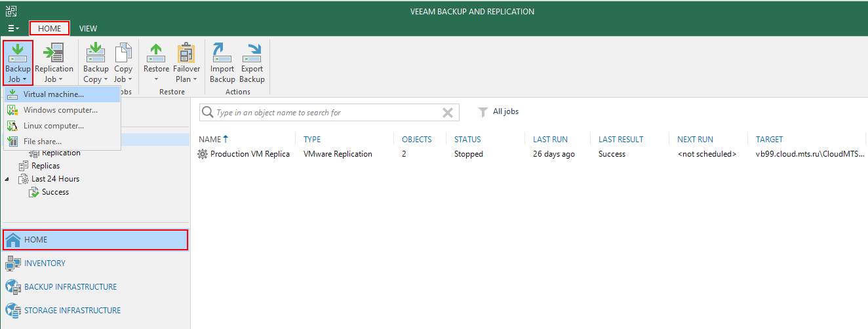Select Replicas in the tree
The height and width of the screenshot is (329, 868).
pos(45,166)
